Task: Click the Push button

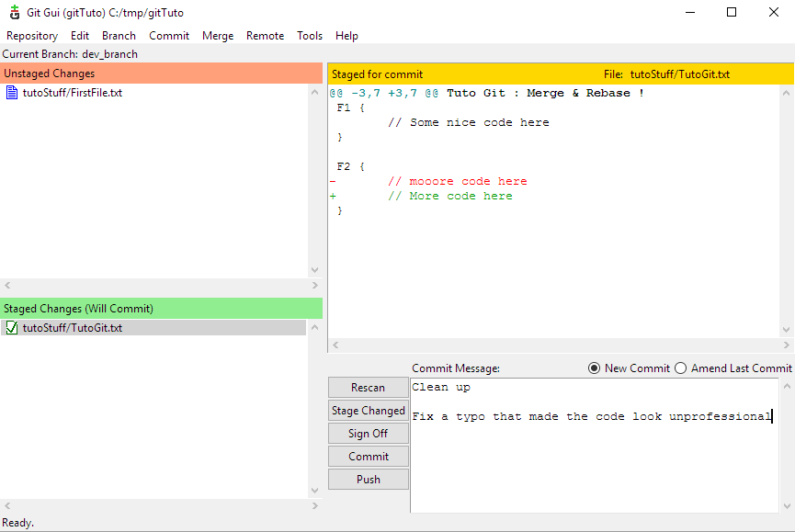Action: click(369, 480)
